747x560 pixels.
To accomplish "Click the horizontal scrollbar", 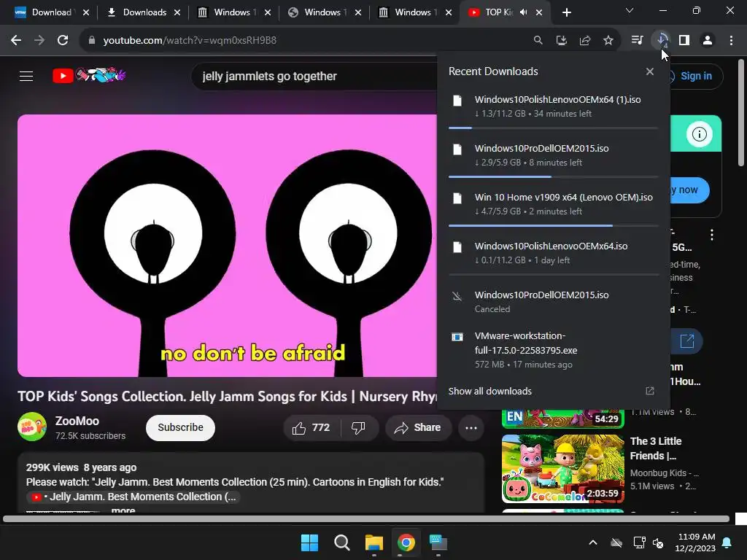I will tap(366, 519).
